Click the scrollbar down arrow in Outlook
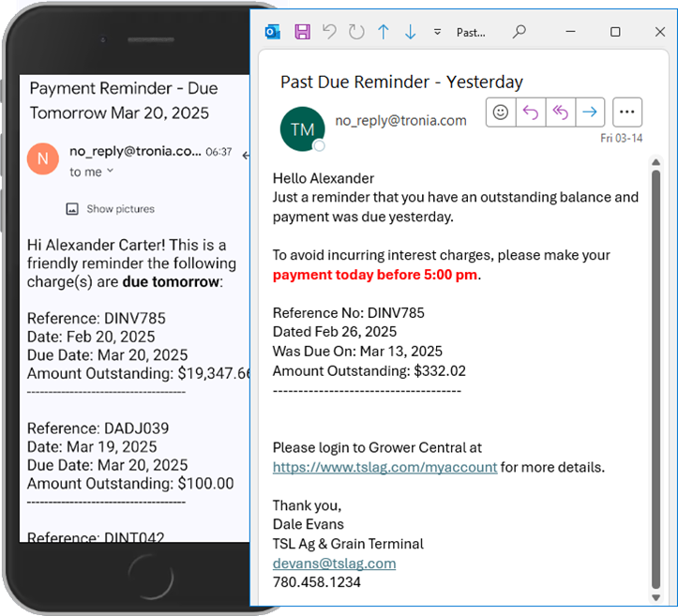678x616 pixels. coord(655,598)
